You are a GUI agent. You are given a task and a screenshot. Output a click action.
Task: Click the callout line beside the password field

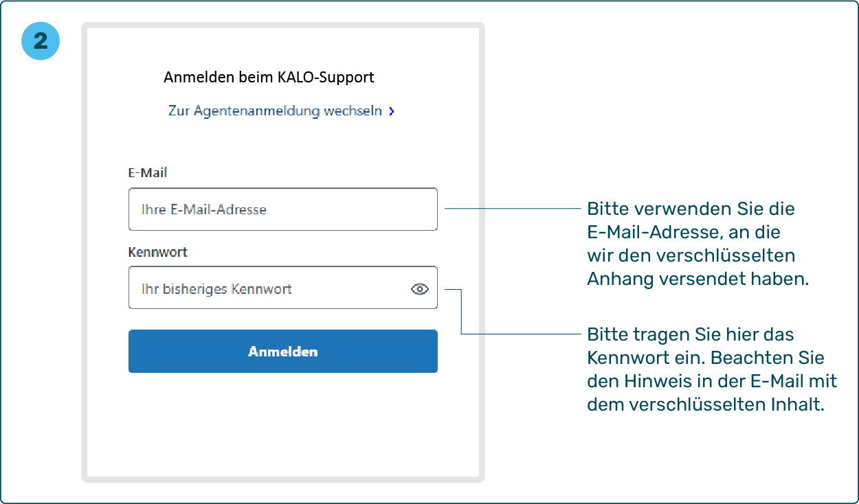tap(522, 334)
